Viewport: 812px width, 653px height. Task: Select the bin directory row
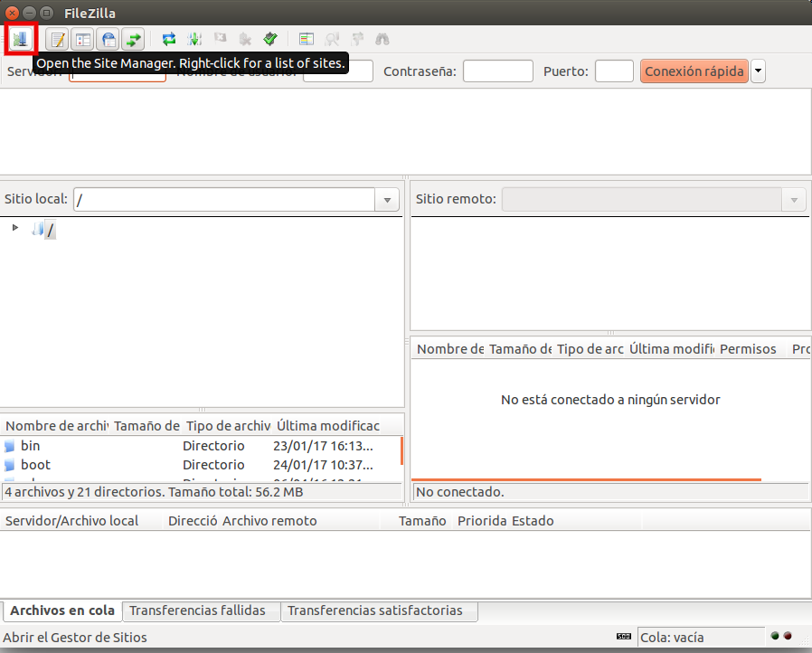pyautogui.click(x=201, y=446)
